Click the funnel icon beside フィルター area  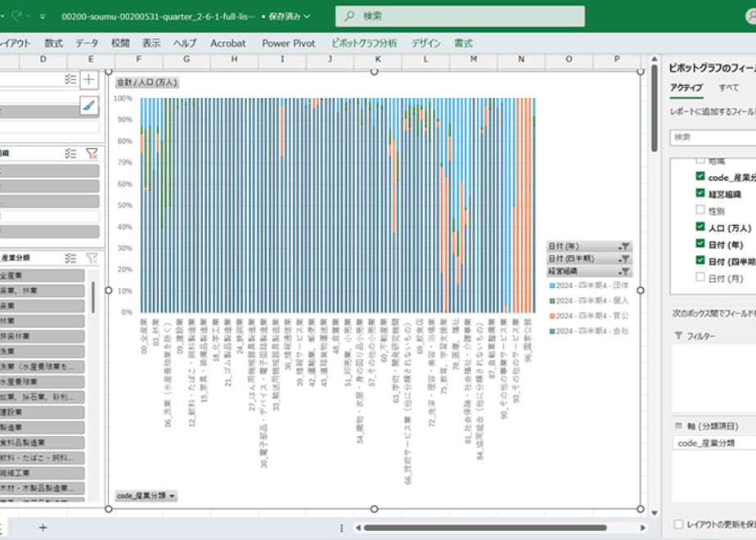click(678, 335)
